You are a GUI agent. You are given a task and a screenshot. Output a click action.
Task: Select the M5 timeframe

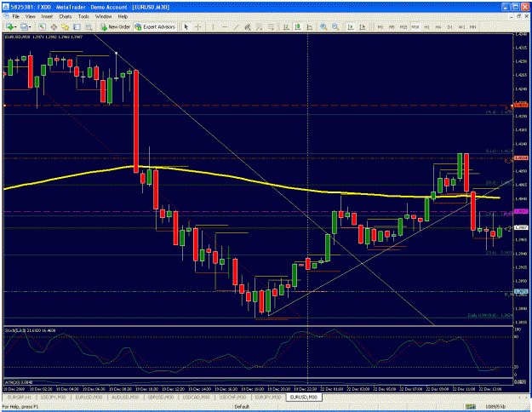point(392,26)
